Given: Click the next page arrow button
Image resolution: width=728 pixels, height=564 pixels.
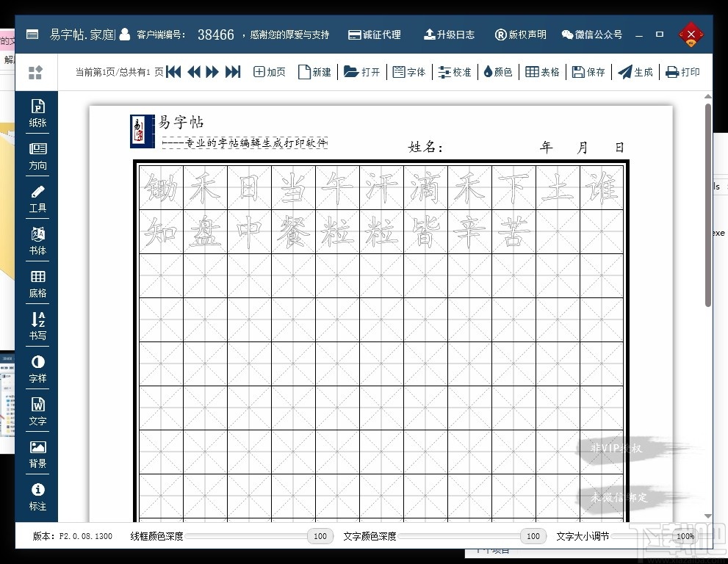Looking at the screenshot, I should pyautogui.click(x=212, y=72).
